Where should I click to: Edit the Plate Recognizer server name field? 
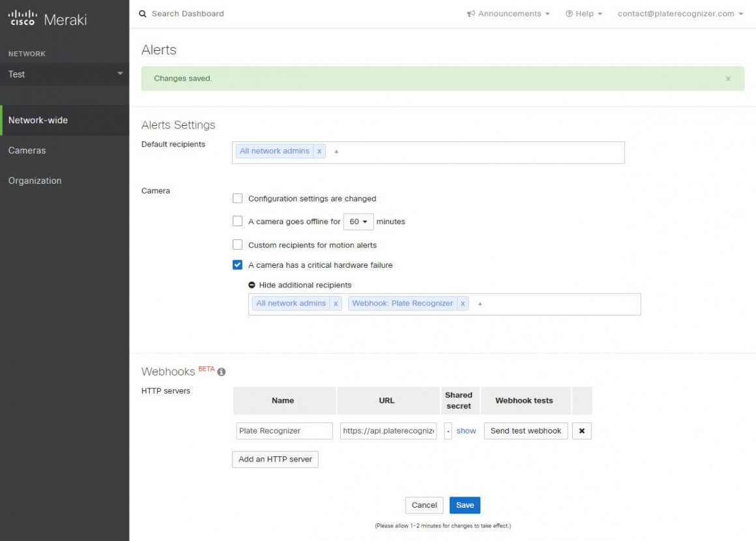284,431
